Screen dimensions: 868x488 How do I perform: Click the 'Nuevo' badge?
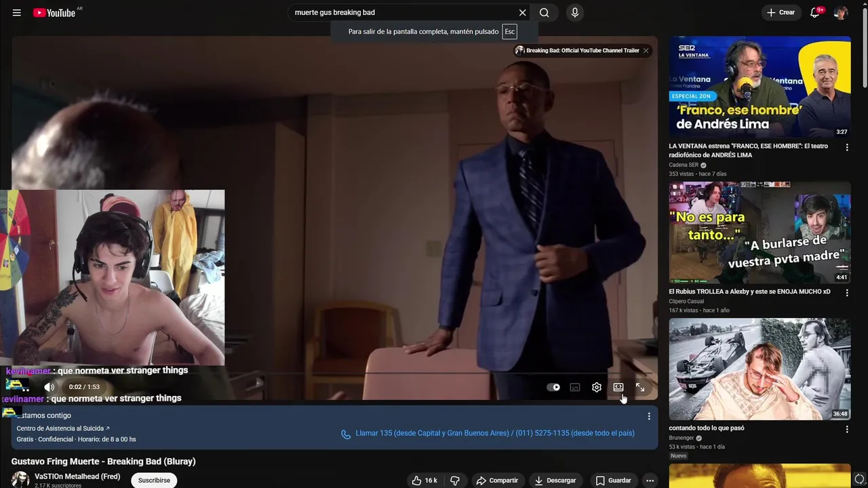tap(678, 455)
